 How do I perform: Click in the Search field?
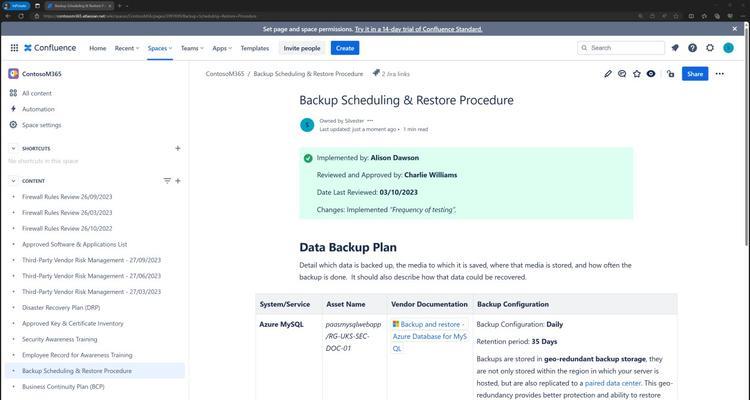click(621, 48)
